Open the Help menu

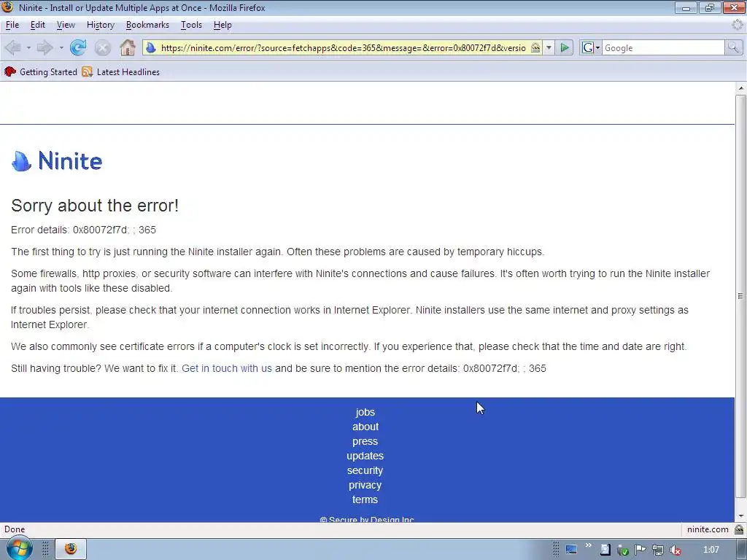222,25
